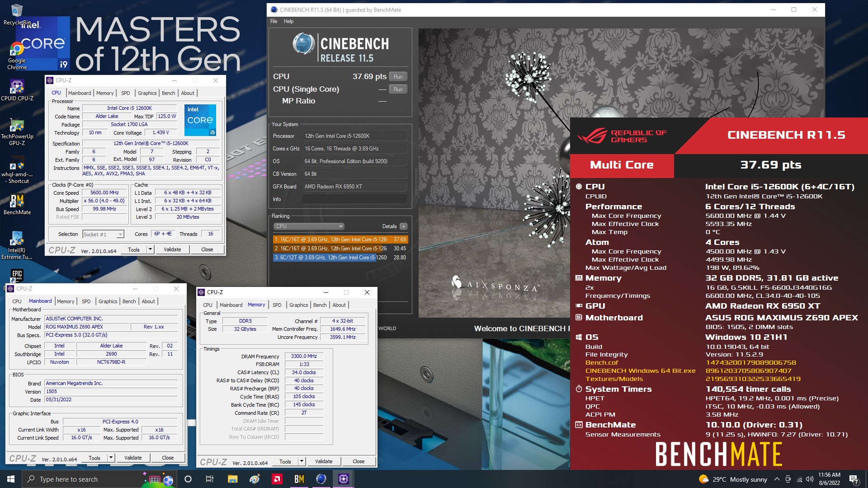
Task: Click Tools button in top CPU-Z window
Action: pyautogui.click(x=134, y=249)
